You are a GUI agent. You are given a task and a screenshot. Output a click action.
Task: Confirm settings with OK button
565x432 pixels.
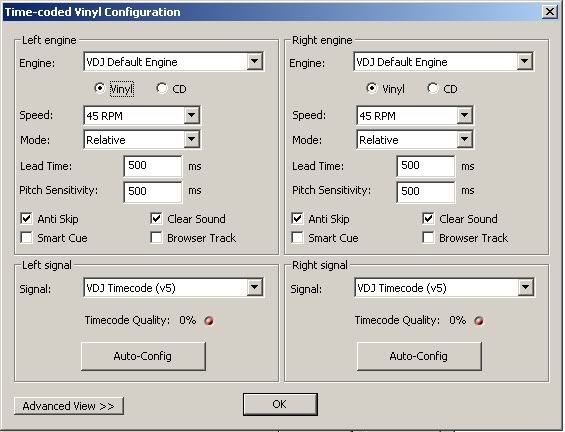point(280,404)
